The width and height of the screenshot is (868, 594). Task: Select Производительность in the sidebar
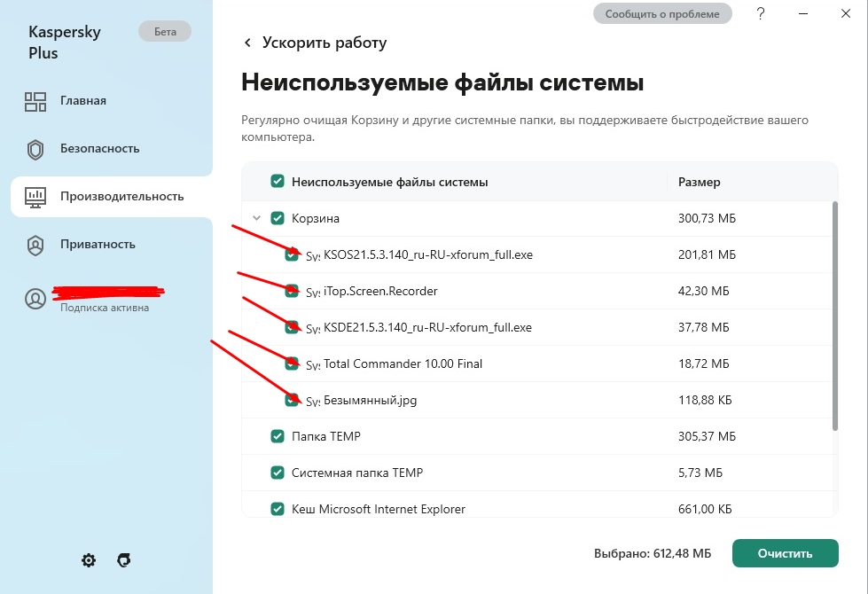point(121,197)
